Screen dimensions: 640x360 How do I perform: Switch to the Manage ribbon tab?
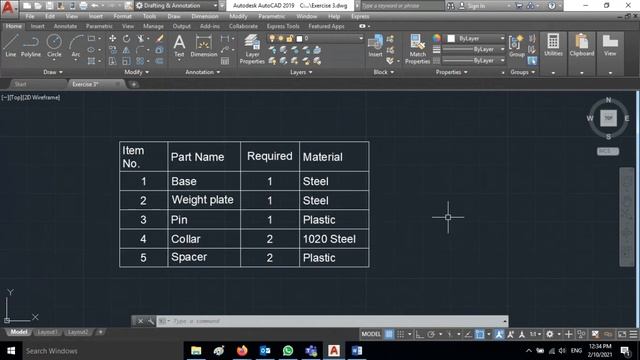tap(153, 27)
